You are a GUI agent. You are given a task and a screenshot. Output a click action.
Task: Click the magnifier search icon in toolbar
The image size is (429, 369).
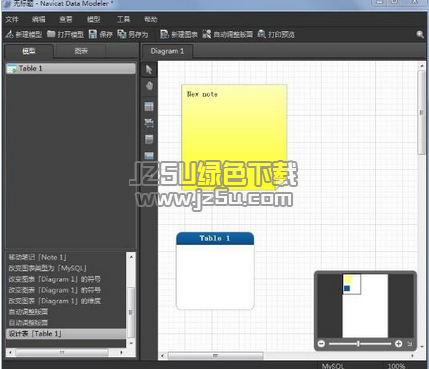point(420,34)
